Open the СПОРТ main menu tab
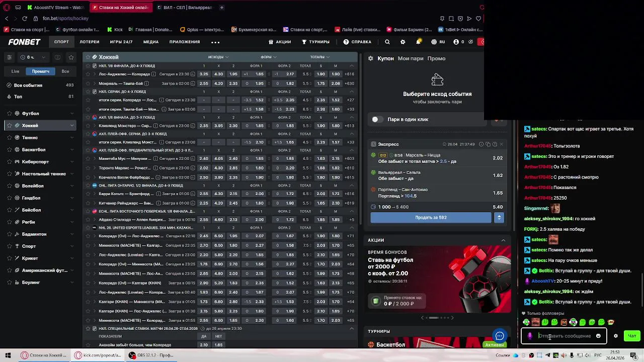 click(x=61, y=42)
